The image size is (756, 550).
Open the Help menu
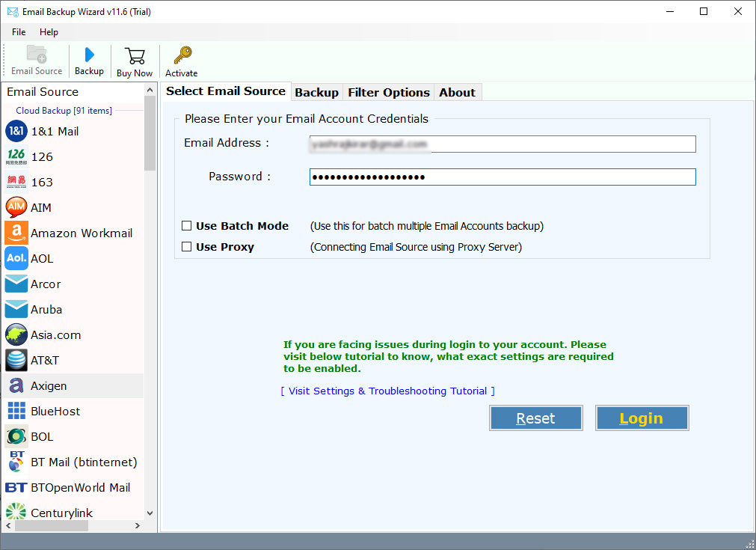tap(49, 32)
